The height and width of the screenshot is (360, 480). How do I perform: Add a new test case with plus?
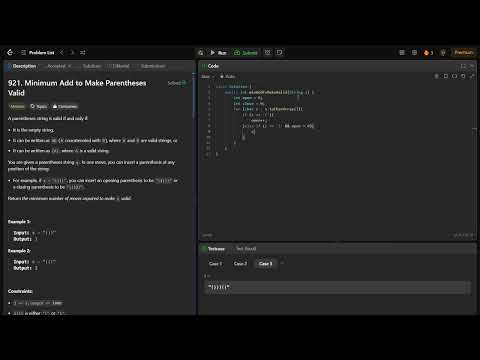click(x=282, y=263)
